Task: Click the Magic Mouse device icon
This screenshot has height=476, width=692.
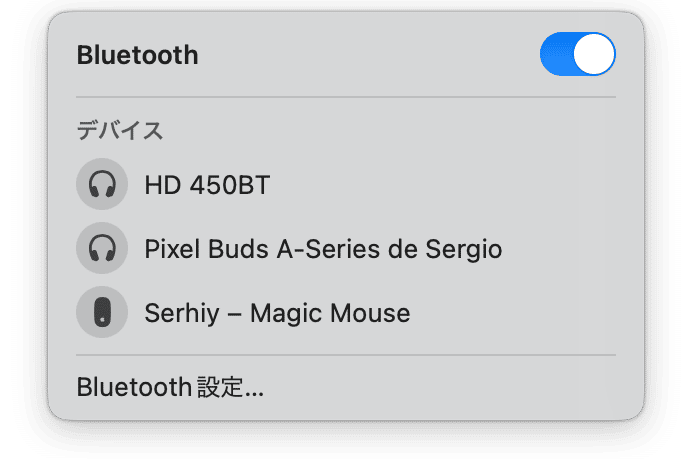Action: coord(102,312)
